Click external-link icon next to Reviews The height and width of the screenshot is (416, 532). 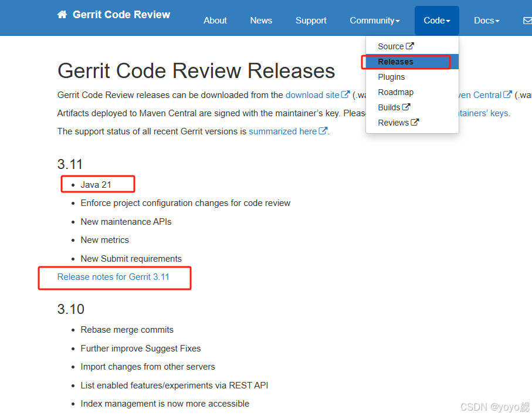point(415,123)
